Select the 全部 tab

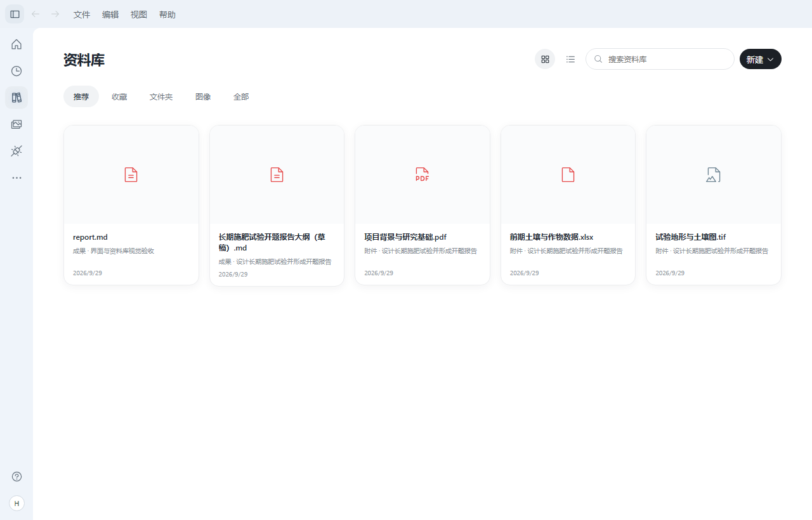[x=241, y=96]
